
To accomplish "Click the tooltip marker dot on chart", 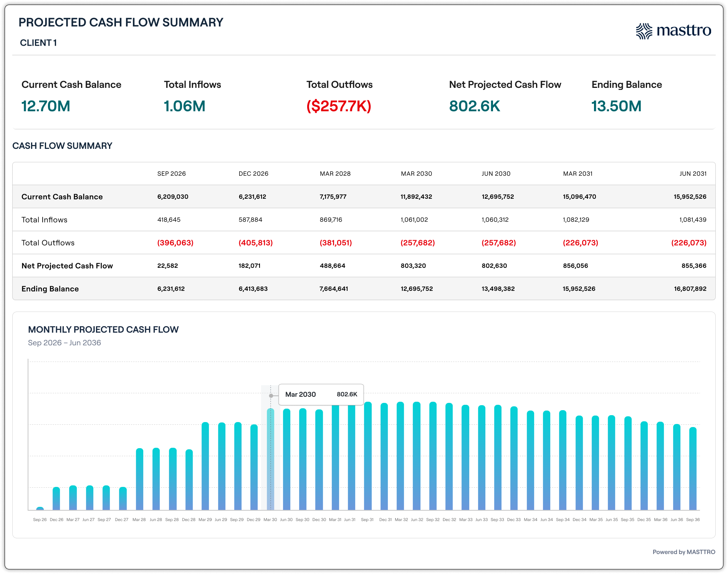I will (x=271, y=396).
